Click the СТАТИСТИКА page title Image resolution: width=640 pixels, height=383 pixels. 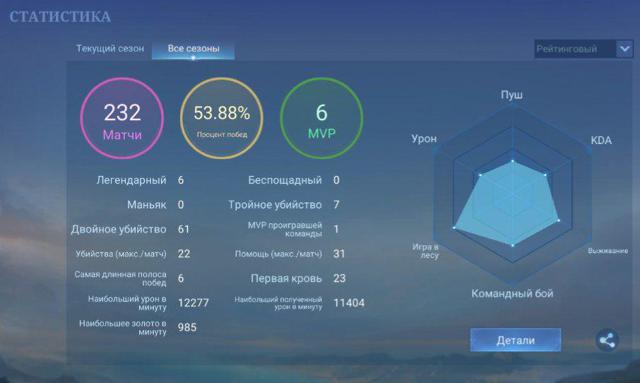click(60, 17)
